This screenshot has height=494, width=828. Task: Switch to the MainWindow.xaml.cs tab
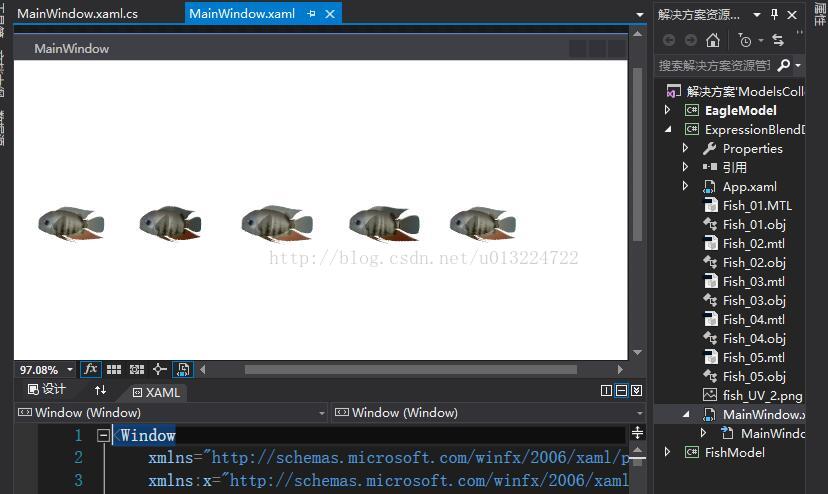click(x=77, y=14)
